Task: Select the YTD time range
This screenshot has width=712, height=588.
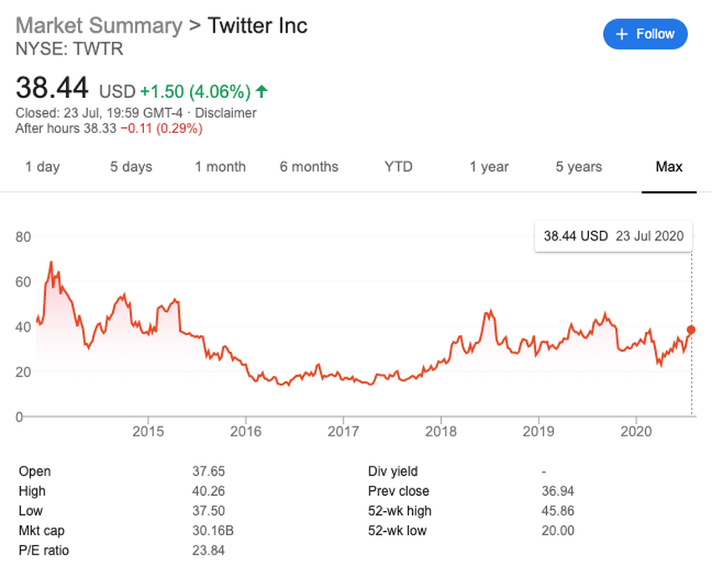Action: click(x=398, y=167)
